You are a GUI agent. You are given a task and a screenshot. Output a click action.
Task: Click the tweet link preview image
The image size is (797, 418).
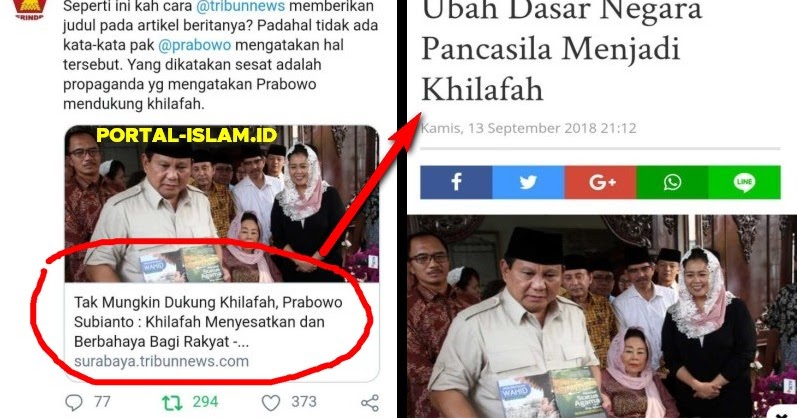(222, 204)
